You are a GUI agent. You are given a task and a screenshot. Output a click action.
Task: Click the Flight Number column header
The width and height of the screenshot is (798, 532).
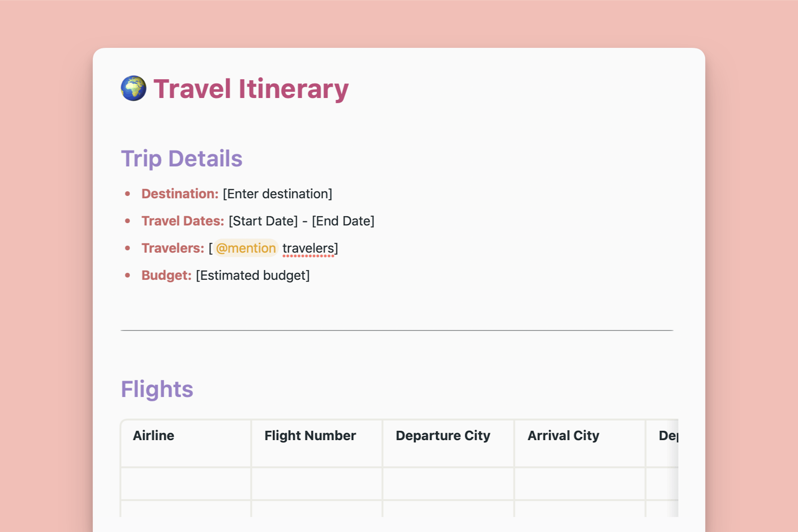pos(317,443)
